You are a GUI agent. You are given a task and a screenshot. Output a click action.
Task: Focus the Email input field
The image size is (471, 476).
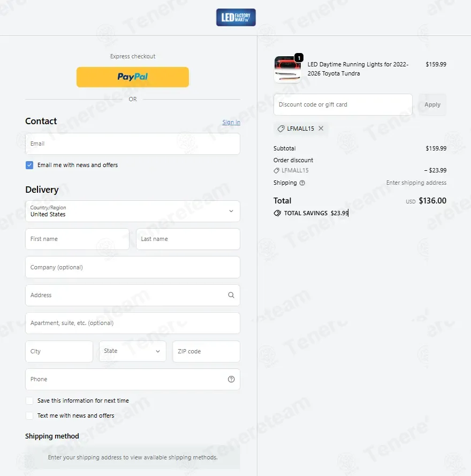tap(133, 143)
